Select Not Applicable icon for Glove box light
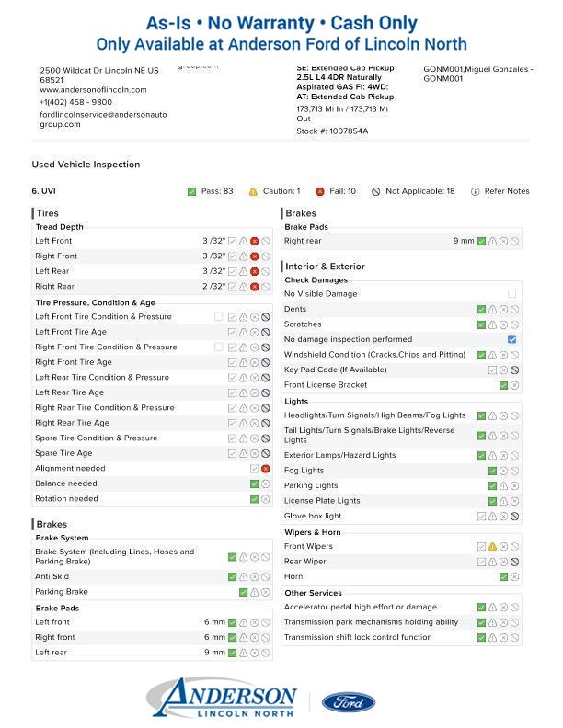Screen dimensions: 563x728 [515, 517]
